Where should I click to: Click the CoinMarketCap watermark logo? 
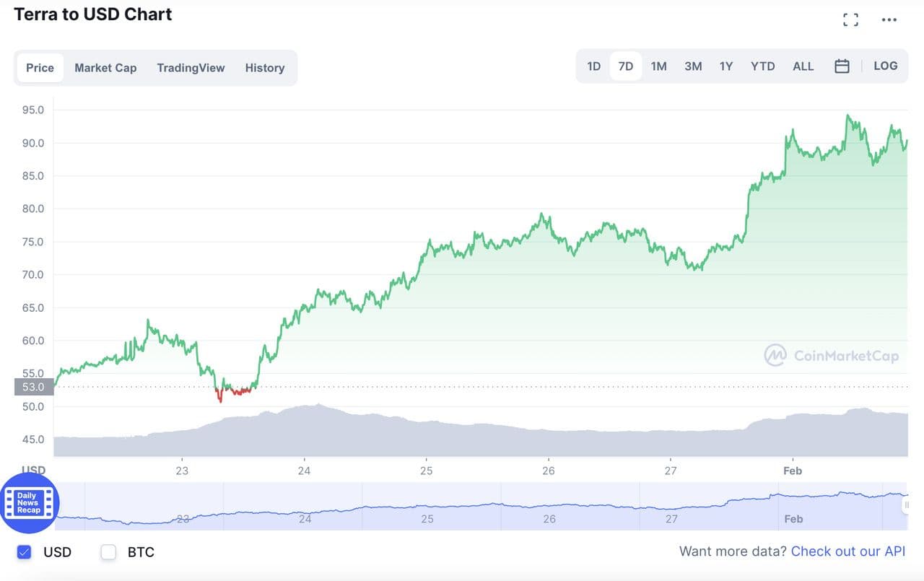point(832,355)
